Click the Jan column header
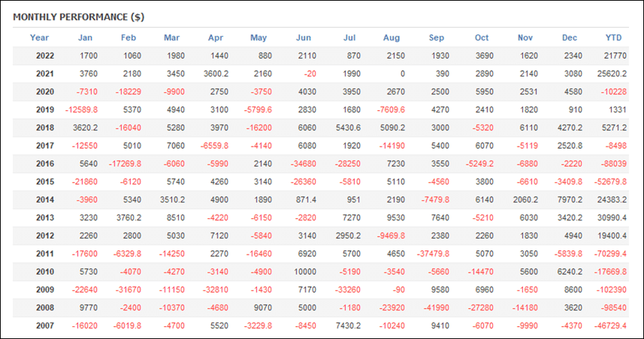Screen dimensions: 644x339 pos(85,38)
